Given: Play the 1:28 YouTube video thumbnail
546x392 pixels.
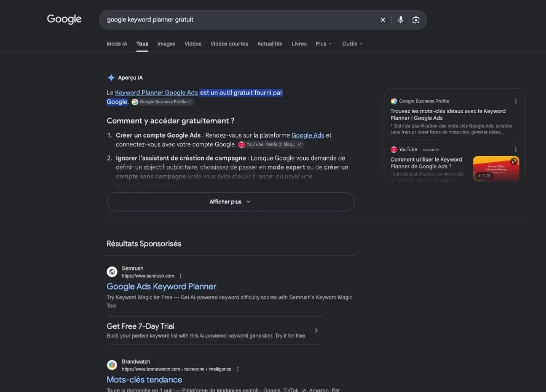Looking at the screenshot, I should (496, 168).
